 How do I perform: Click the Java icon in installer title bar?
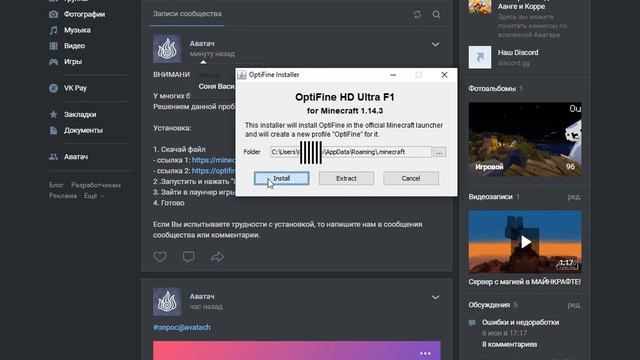click(242, 75)
